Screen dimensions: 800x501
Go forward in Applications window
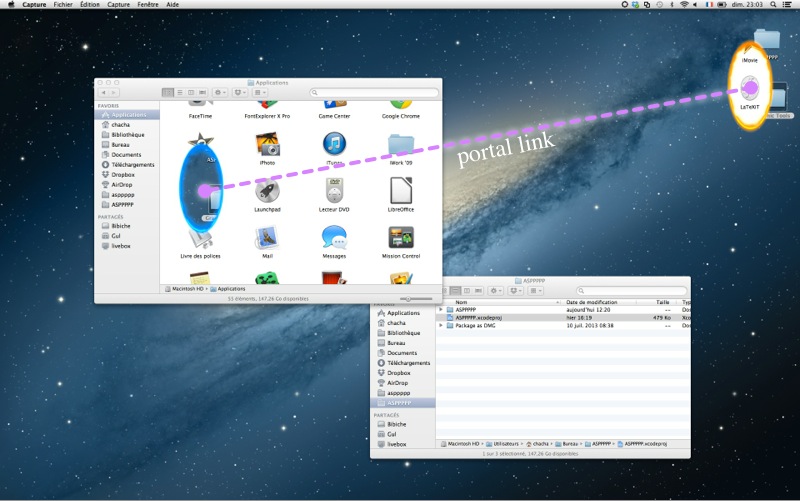tap(114, 92)
